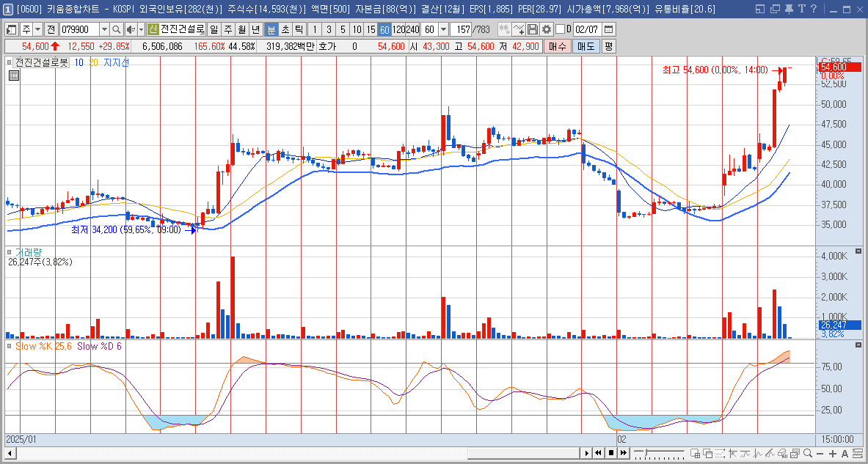Open the calendar date picker icon
The height and width of the screenshot is (464, 868).
click(608, 29)
